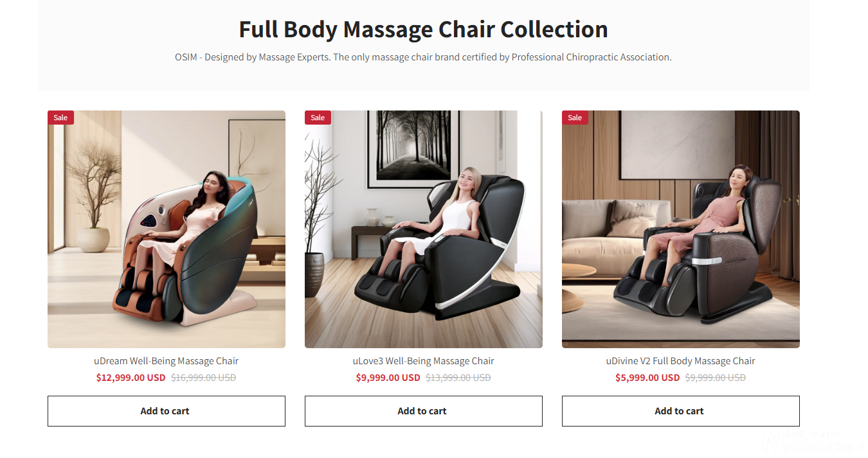The height and width of the screenshot is (458, 868).
Task: Click the OSIM chiropractic certification description text
Action: coord(423,57)
